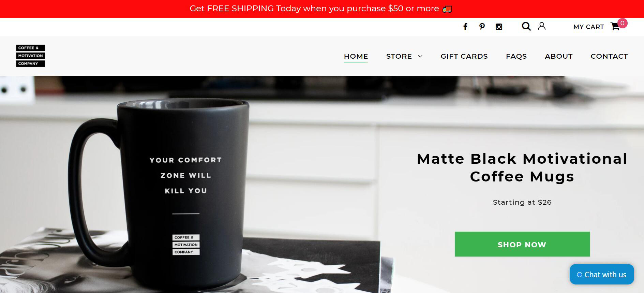Image resolution: width=644 pixels, height=293 pixels.
Task: Open the Facebook social link icon
Action: pyautogui.click(x=465, y=27)
